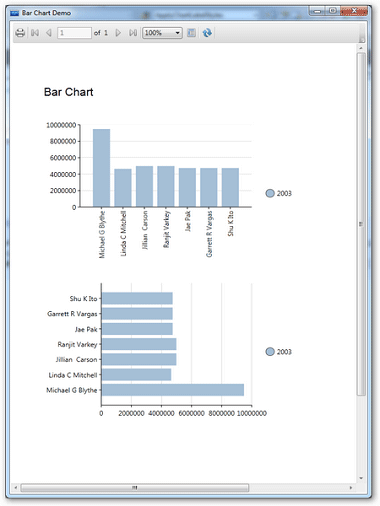Go to the previous page
This screenshot has height=506, width=380.
click(49, 33)
